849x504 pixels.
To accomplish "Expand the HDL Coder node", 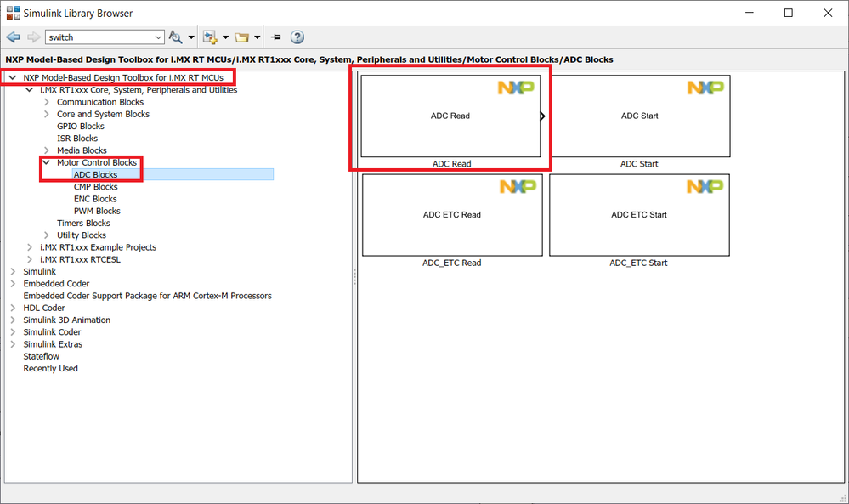I will 13,308.
